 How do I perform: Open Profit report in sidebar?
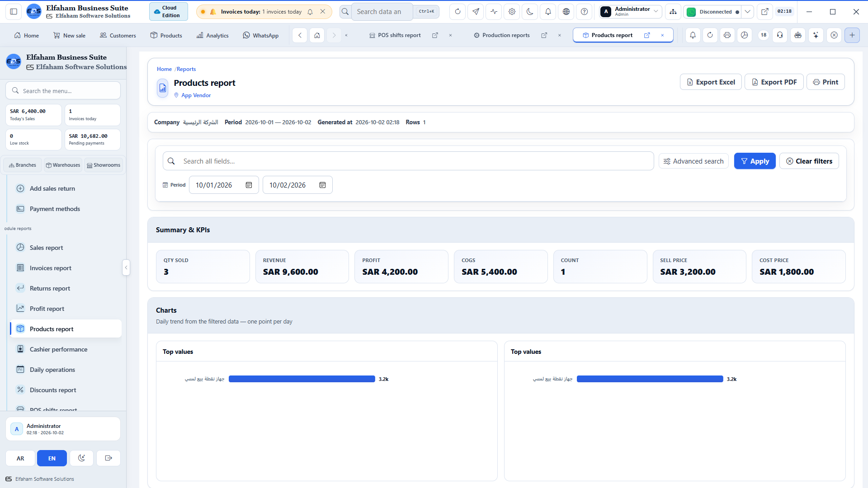tap(66, 309)
